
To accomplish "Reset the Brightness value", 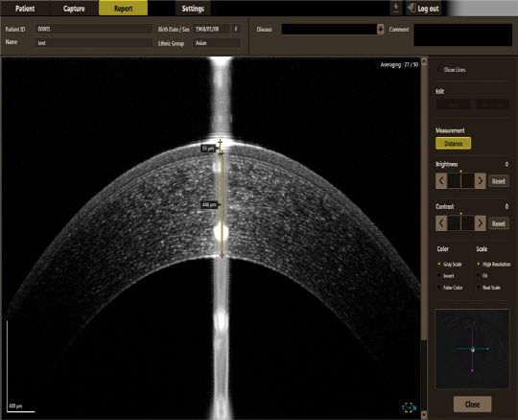I will (x=499, y=181).
